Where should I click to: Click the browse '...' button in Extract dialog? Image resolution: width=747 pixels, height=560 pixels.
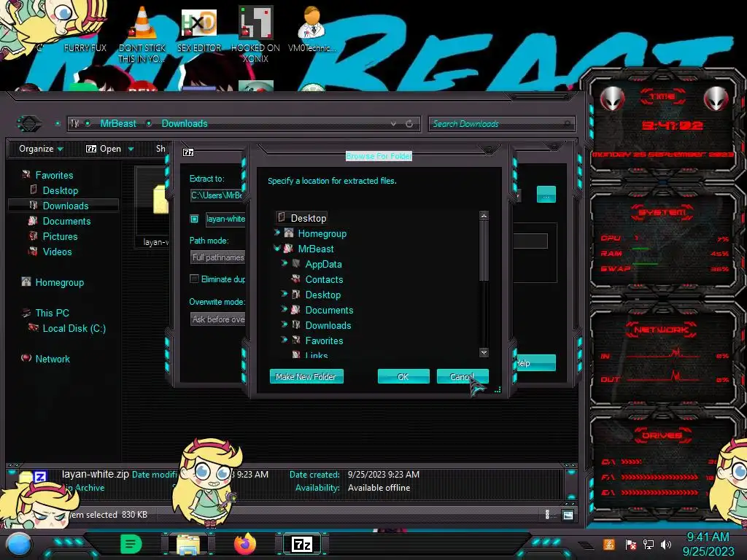546,195
